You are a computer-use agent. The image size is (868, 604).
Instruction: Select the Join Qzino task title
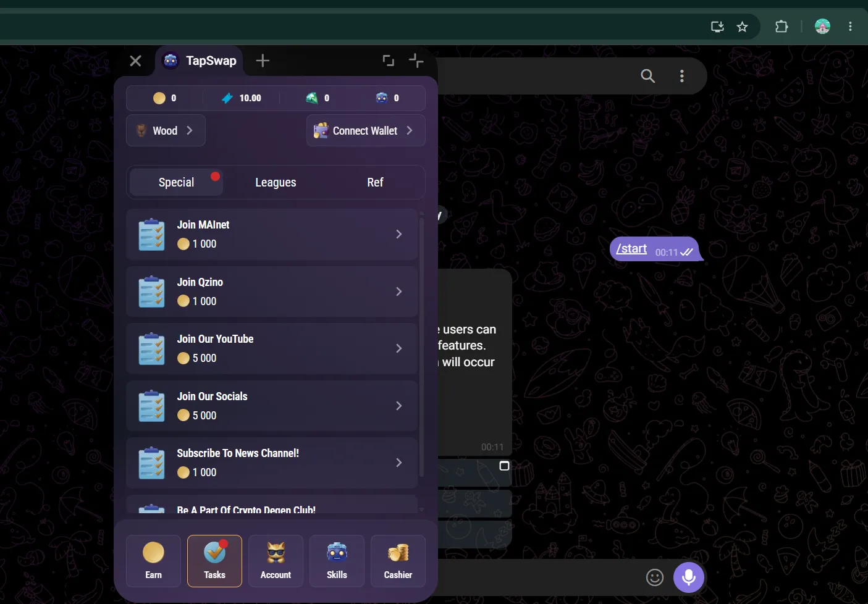pos(200,282)
